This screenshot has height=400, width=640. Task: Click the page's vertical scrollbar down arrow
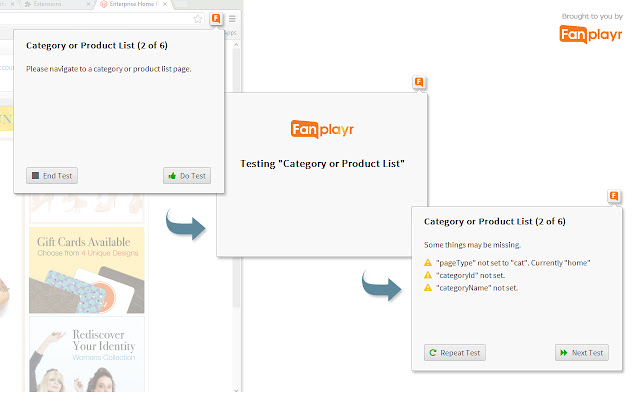pos(236,389)
